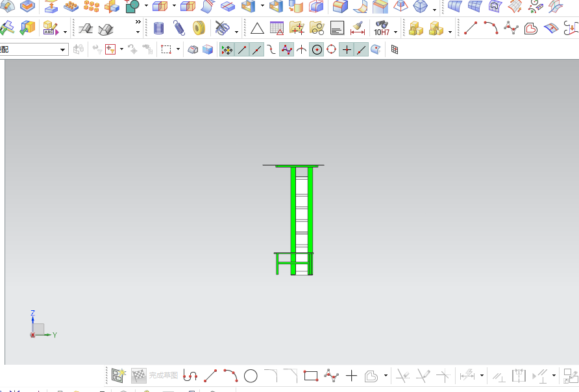Click the pyramid draft body icon

point(400,6)
